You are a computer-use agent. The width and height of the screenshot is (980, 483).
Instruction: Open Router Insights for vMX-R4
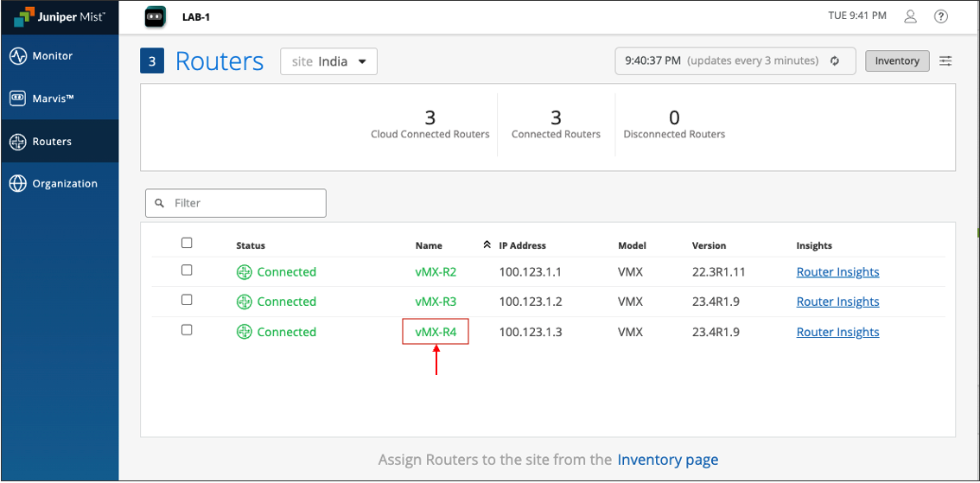(837, 333)
